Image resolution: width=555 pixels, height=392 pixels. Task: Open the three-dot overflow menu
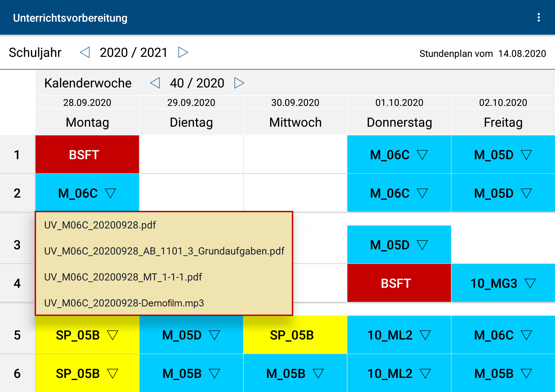pyautogui.click(x=538, y=18)
